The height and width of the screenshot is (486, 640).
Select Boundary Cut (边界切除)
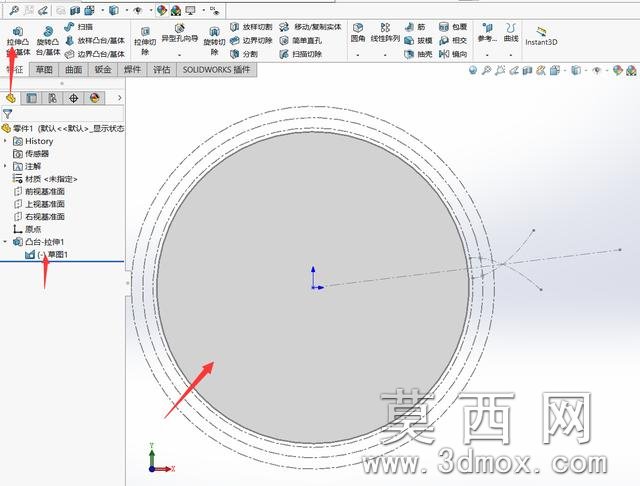(x=251, y=40)
